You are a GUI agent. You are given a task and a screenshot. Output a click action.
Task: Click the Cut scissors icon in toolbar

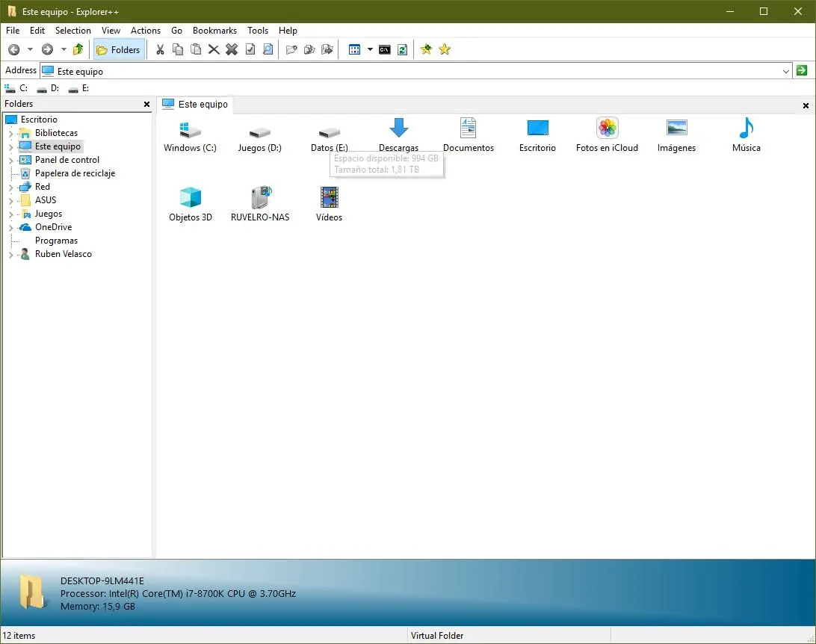point(159,50)
